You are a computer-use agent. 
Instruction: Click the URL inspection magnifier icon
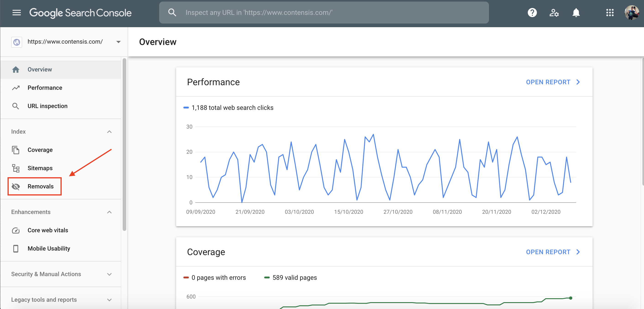point(16,106)
